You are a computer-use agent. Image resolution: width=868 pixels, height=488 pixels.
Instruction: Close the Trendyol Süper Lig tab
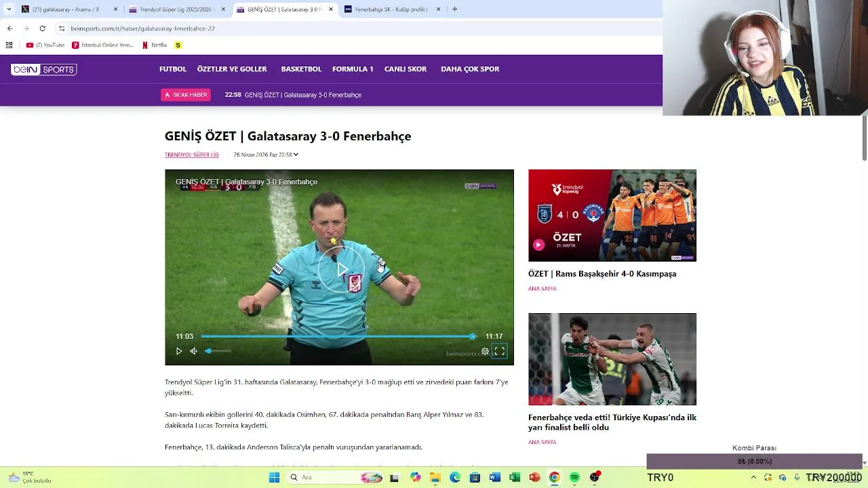click(x=223, y=9)
